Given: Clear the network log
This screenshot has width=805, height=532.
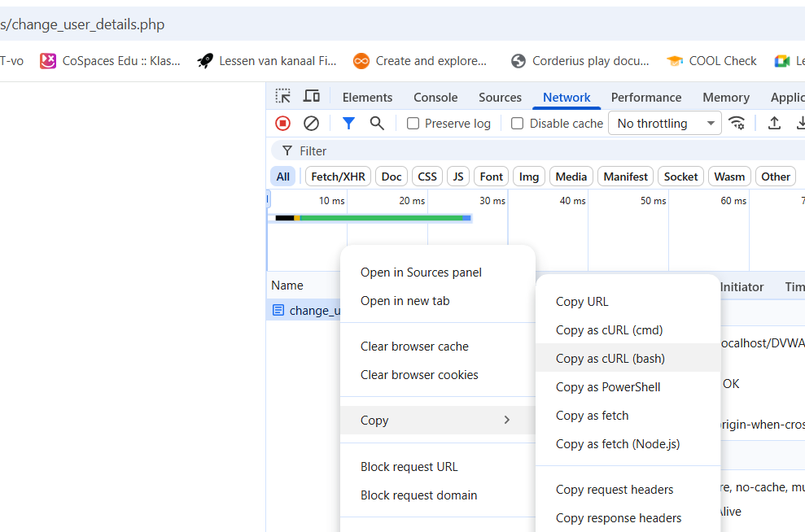Looking at the screenshot, I should [x=311, y=124].
